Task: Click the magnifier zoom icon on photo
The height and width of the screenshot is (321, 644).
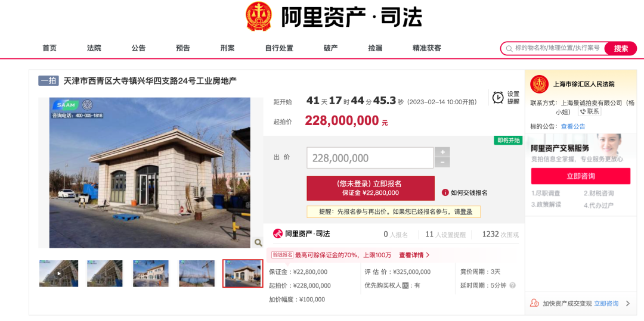Action: click(258, 242)
